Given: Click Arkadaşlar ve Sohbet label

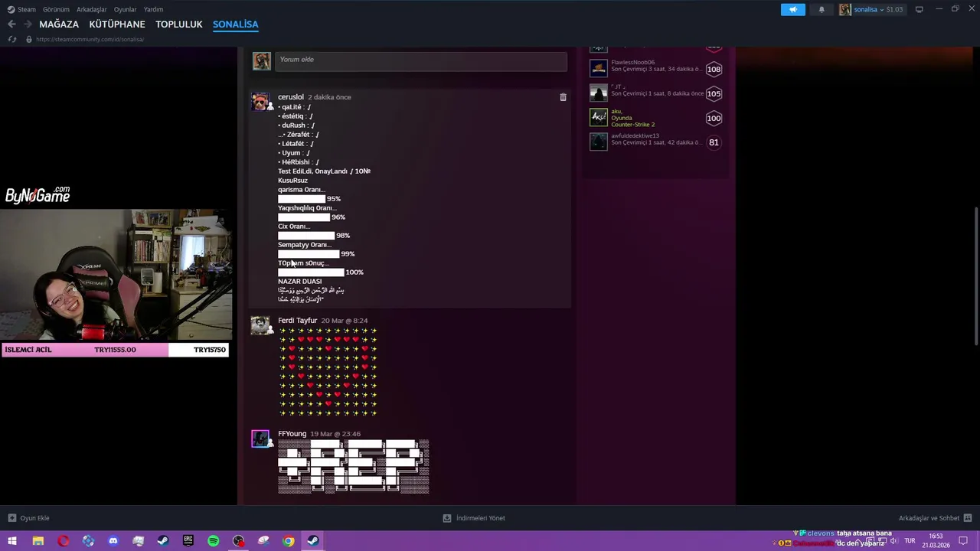Looking at the screenshot, I should point(929,518).
